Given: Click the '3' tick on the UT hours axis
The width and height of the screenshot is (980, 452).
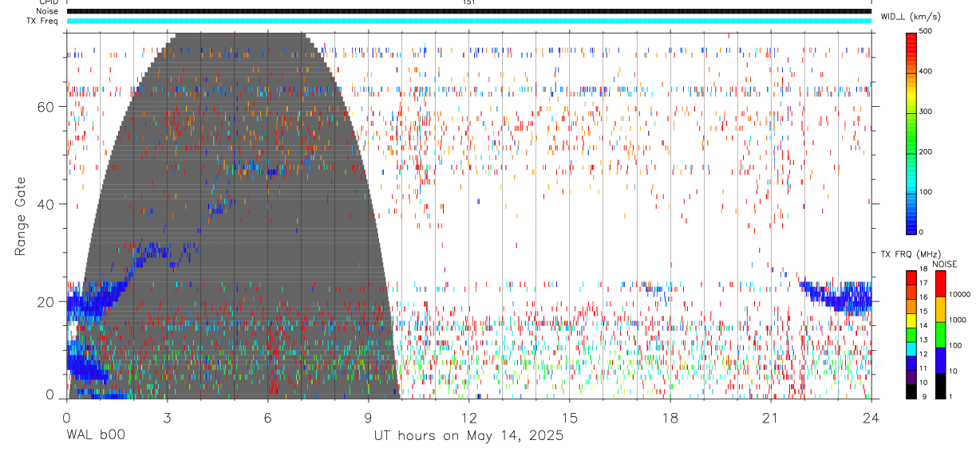Looking at the screenshot, I should point(167,418).
